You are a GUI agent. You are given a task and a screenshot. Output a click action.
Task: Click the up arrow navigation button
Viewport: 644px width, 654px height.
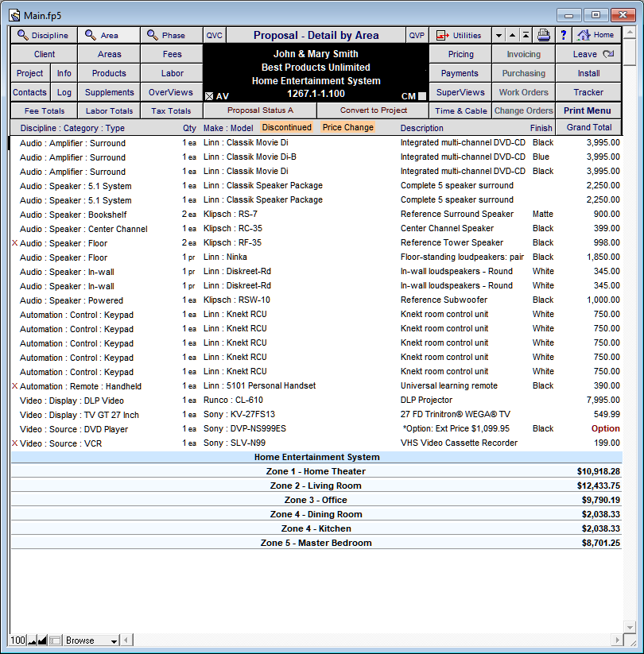pyautogui.click(x=512, y=36)
